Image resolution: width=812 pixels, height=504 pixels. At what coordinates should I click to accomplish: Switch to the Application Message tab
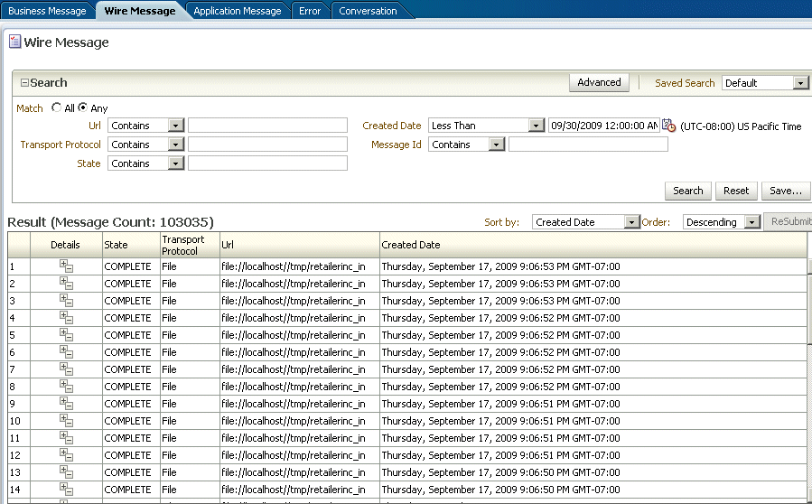[238, 11]
